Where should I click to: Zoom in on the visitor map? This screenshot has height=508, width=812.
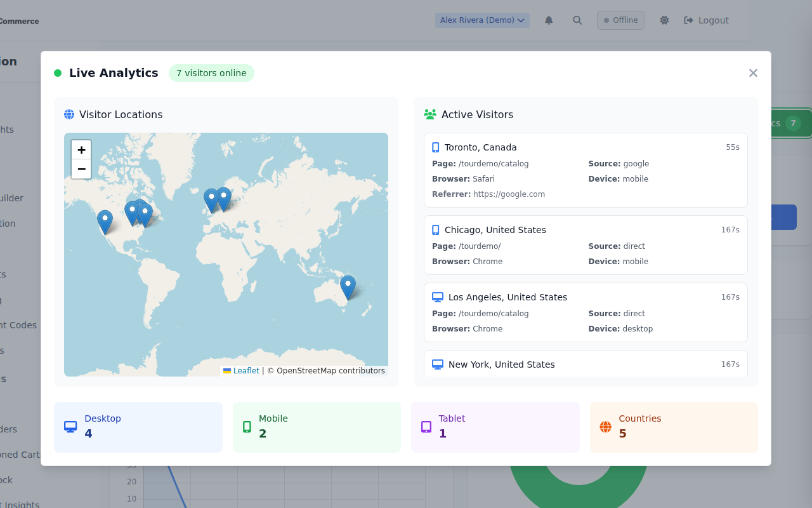(81, 150)
